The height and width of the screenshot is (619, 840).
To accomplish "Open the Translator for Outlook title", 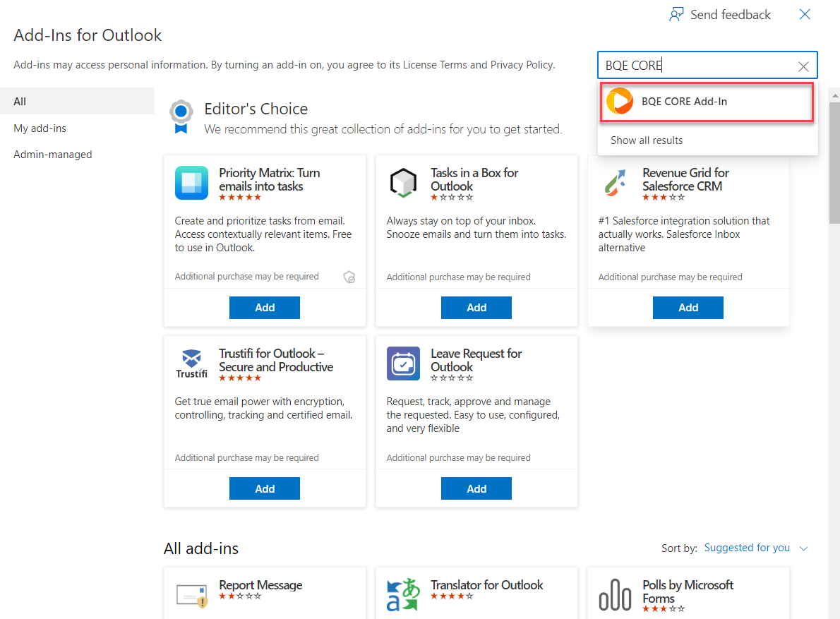I will tap(487, 584).
